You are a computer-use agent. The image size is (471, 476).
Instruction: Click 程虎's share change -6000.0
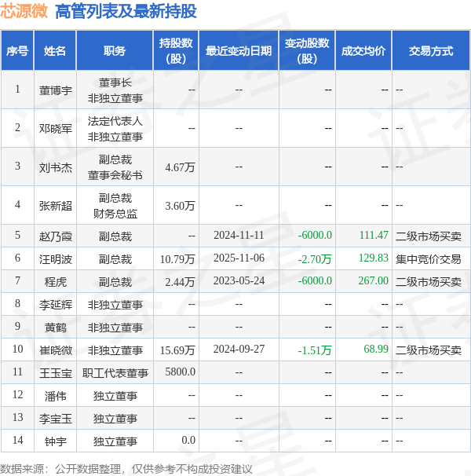pos(315,280)
